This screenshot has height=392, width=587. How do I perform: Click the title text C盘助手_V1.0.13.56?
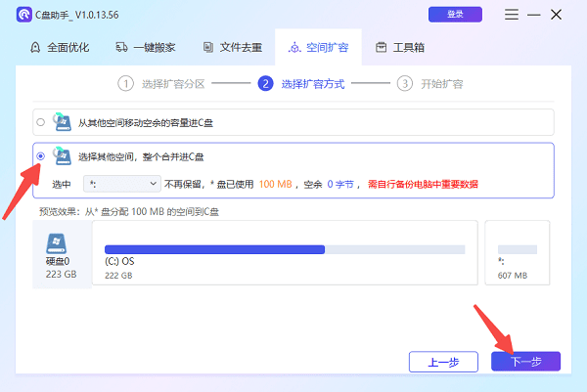point(76,15)
